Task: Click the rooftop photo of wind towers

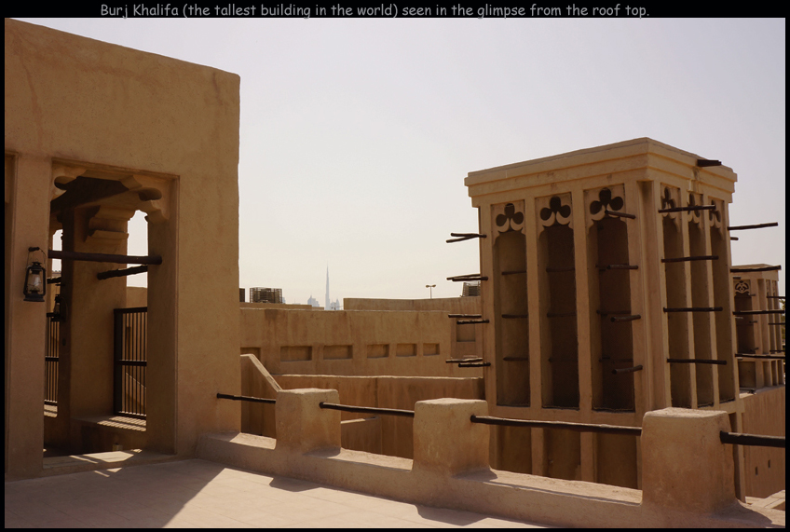Action: 395,273
